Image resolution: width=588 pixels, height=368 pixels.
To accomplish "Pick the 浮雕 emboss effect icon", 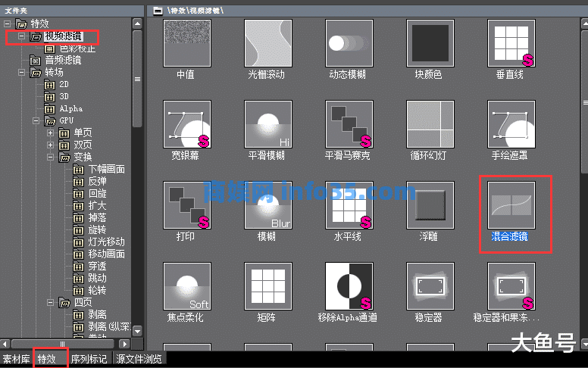I will pyautogui.click(x=430, y=205).
